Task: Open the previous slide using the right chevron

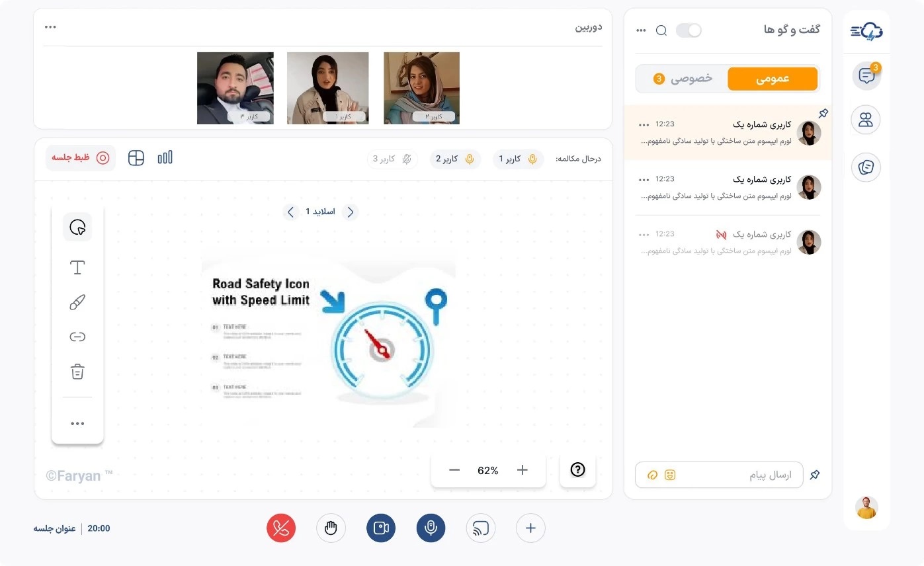Action: click(351, 212)
